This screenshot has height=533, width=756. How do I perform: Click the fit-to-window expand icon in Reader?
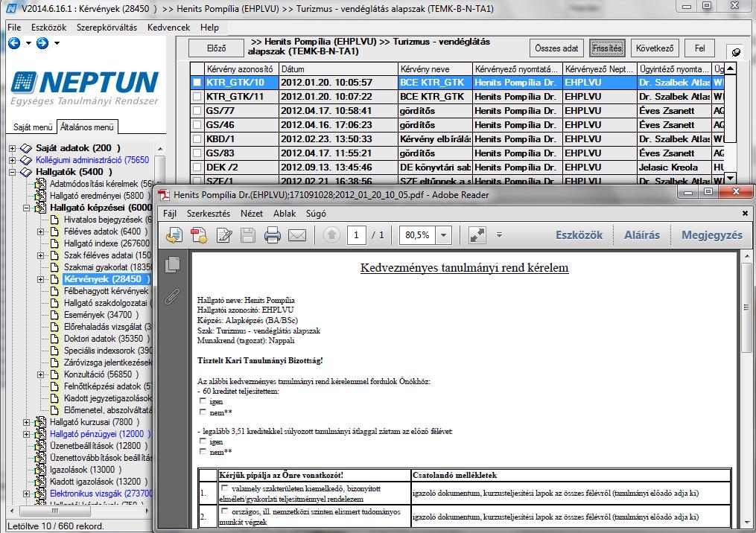477,235
